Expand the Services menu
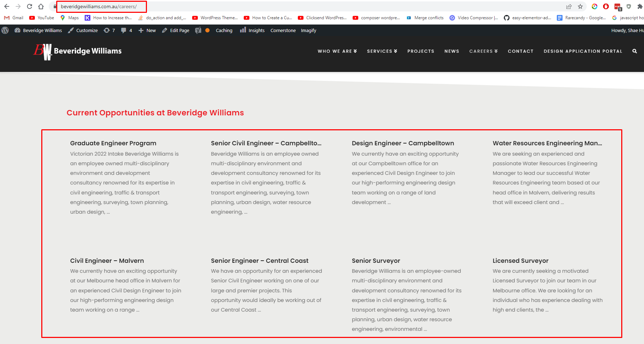This screenshot has width=644, height=344. pyautogui.click(x=382, y=51)
